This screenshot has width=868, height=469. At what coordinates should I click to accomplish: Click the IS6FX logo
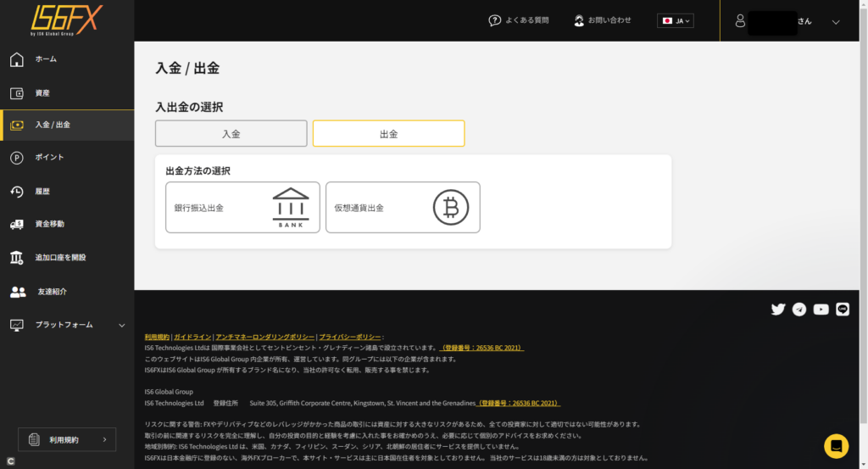[x=66, y=20]
